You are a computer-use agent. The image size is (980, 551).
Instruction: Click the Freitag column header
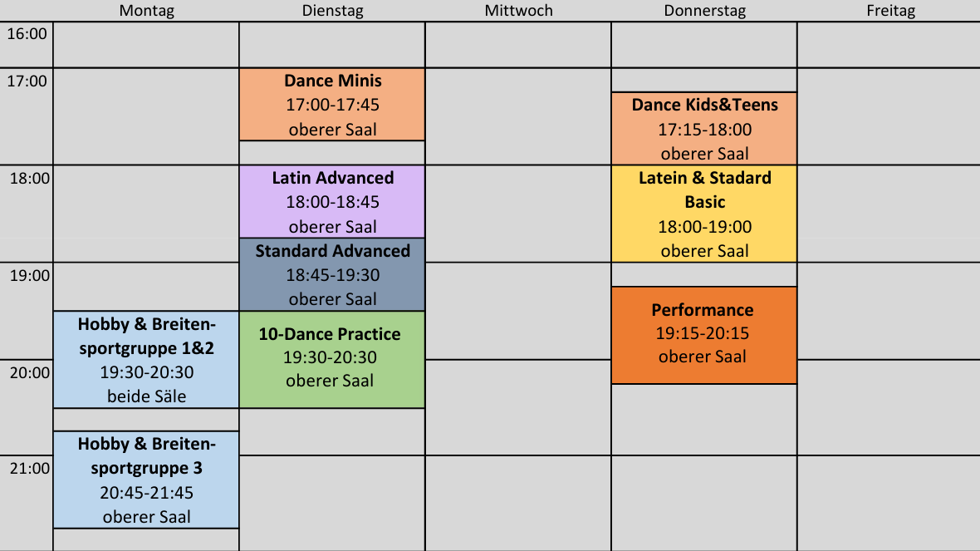pos(889,11)
